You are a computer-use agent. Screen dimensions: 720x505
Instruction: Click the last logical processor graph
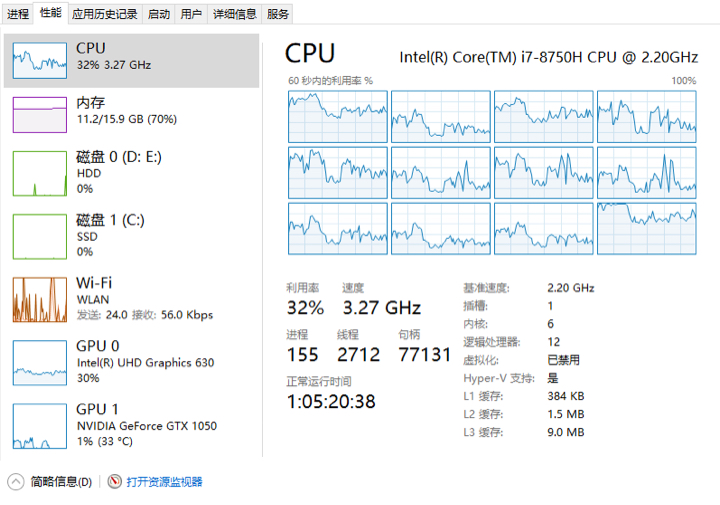(x=647, y=229)
